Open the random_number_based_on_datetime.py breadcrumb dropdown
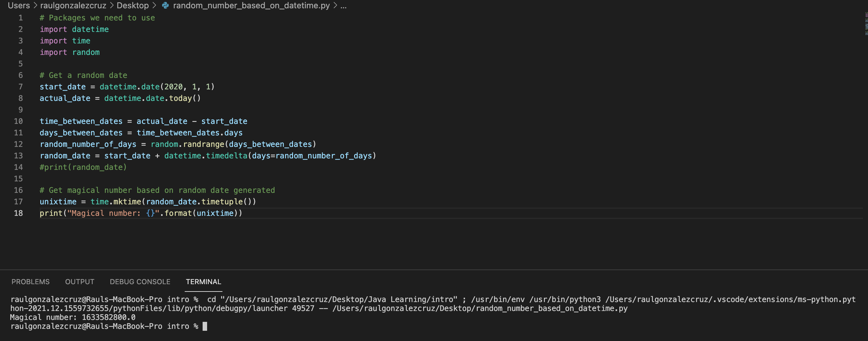This screenshot has width=868, height=341. point(251,5)
